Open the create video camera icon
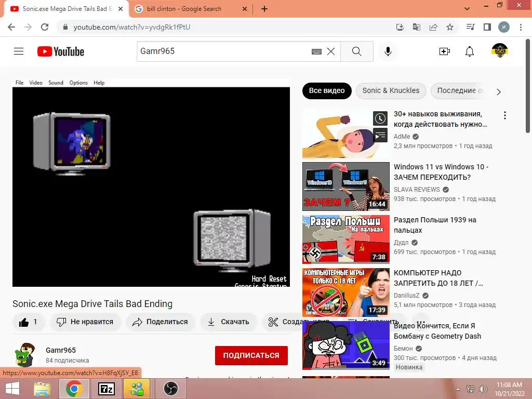532x399 pixels. pyautogui.click(x=444, y=51)
